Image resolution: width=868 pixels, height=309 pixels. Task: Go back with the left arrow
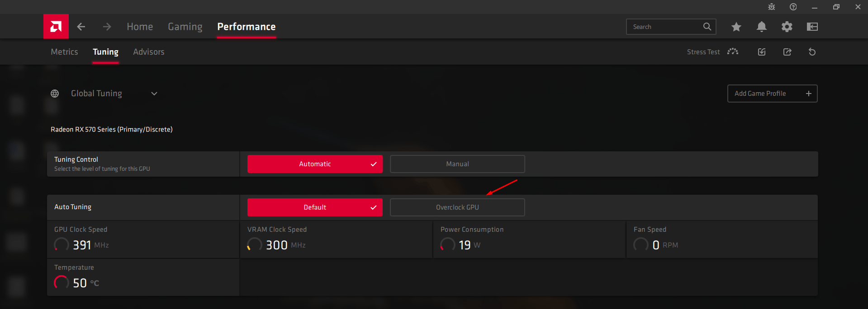coord(81,27)
